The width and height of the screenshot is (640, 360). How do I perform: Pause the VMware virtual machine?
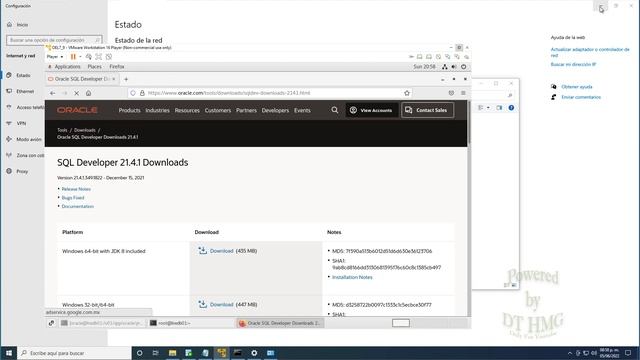[x=73, y=57]
